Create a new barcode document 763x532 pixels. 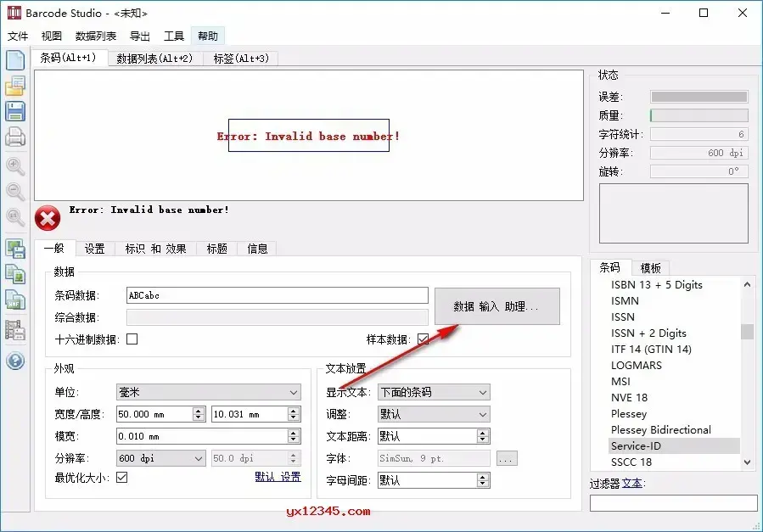(x=15, y=59)
